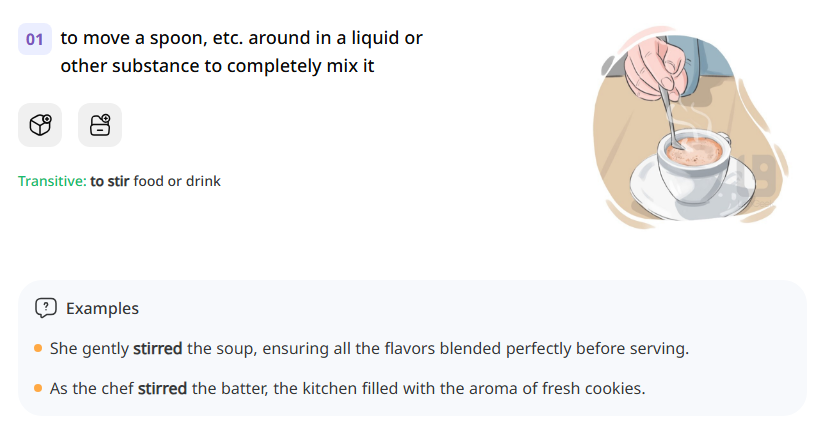Click the question-mark bubble icon beside Examples
Screen dimensions: 823x430
coord(45,308)
